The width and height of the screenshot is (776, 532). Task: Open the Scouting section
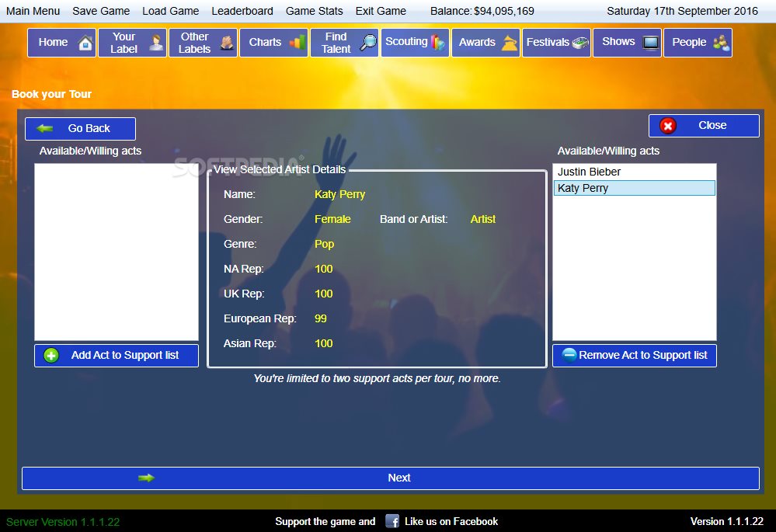[415, 43]
